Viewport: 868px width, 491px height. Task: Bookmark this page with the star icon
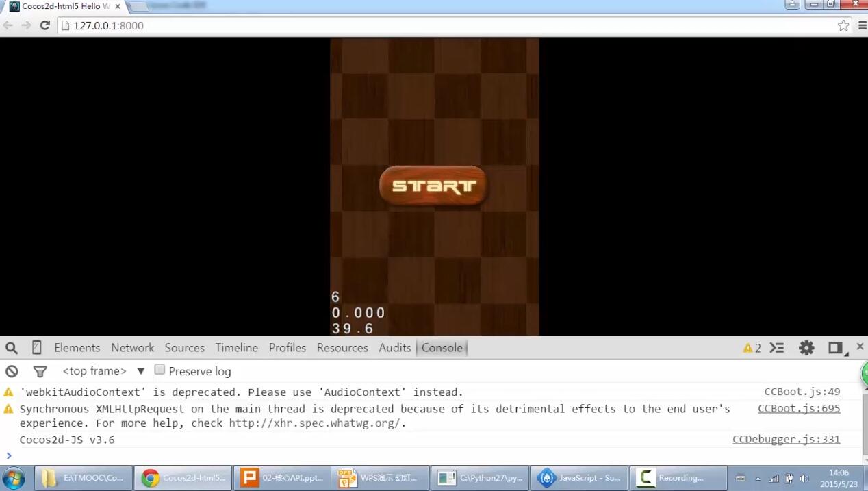click(843, 25)
